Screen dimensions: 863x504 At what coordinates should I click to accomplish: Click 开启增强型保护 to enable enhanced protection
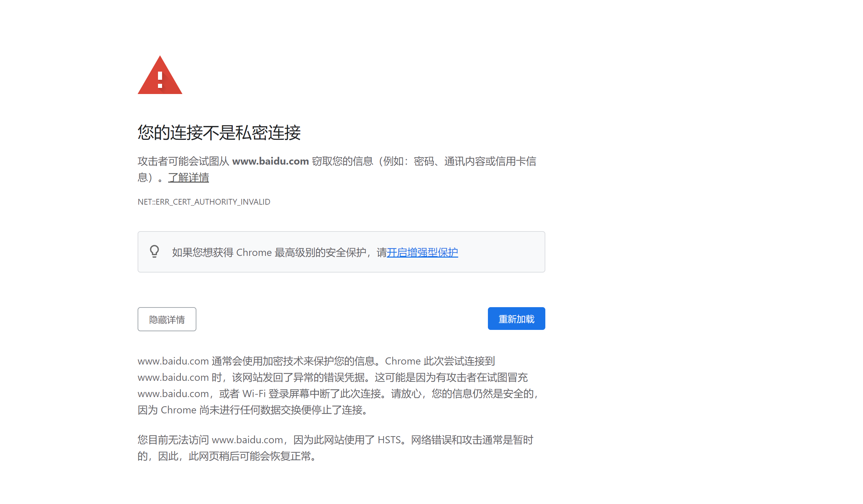[x=422, y=253]
